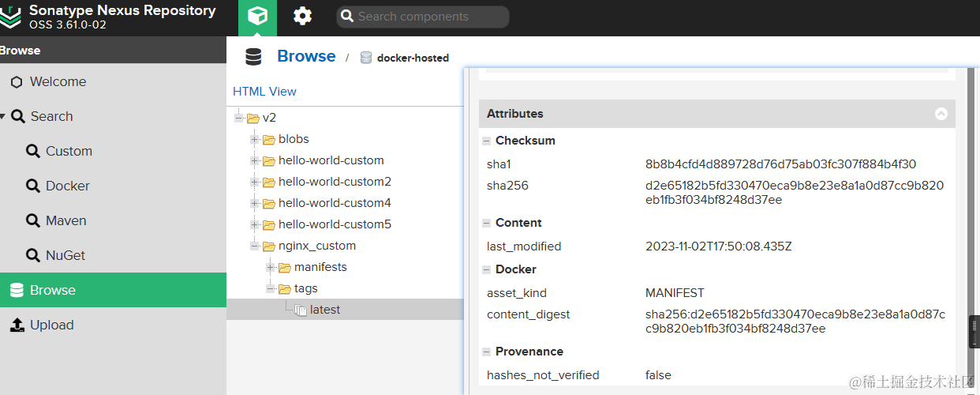This screenshot has width=980, height=395.
Task: Expand the hello-world-custom5 tree node
Action: pyautogui.click(x=255, y=225)
